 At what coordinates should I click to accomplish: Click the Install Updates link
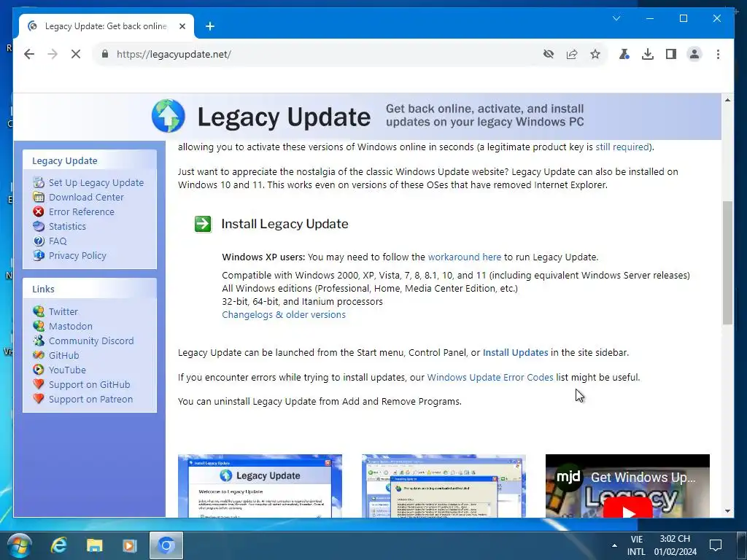[x=516, y=353]
